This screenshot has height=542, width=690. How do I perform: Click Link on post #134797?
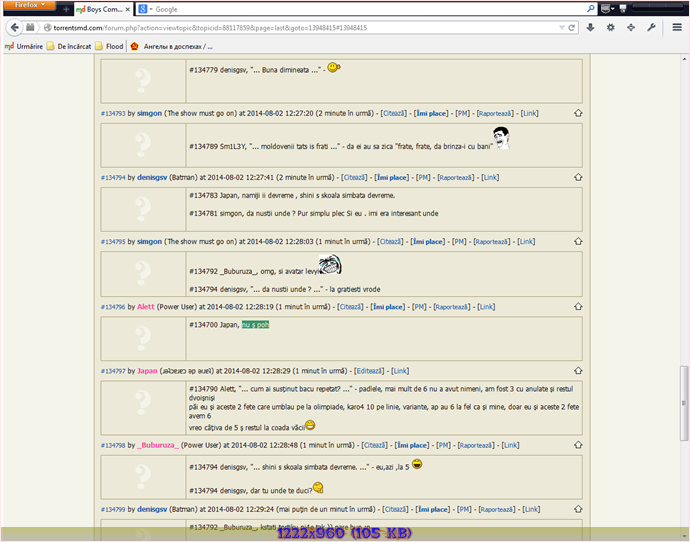tap(400, 371)
